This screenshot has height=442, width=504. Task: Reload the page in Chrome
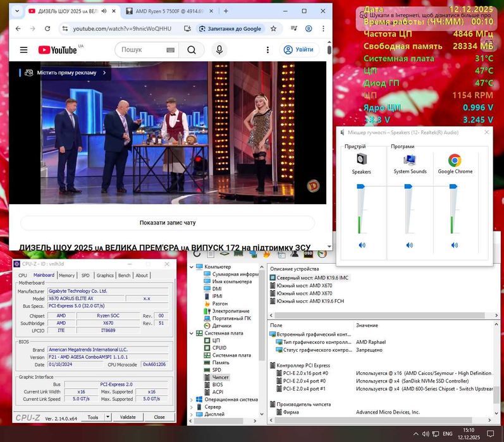[47, 28]
